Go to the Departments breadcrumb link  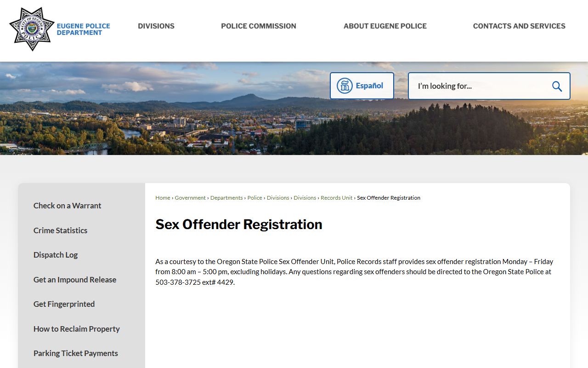tap(226, 198)
